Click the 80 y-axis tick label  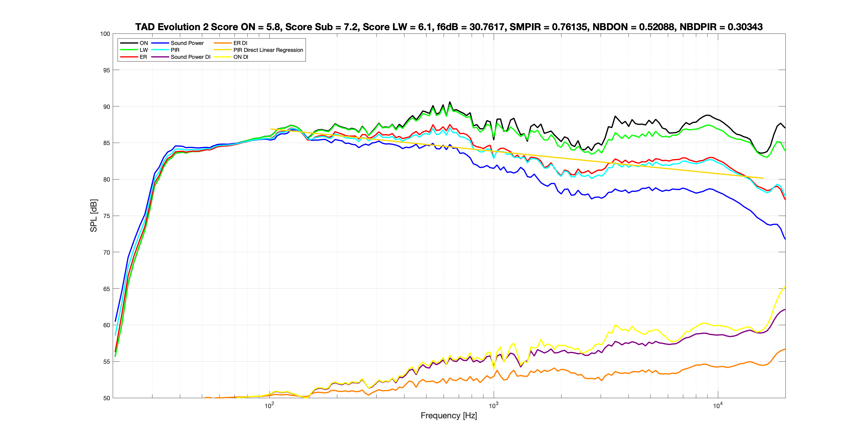[106, 179]
